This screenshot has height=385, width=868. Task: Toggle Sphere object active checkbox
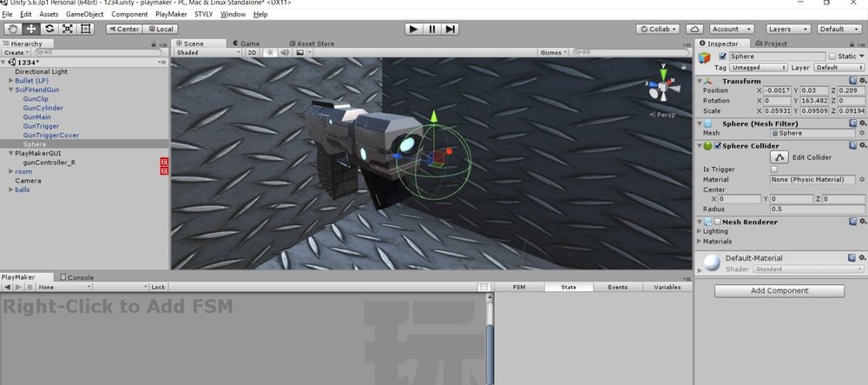click(x=722, y=56)
